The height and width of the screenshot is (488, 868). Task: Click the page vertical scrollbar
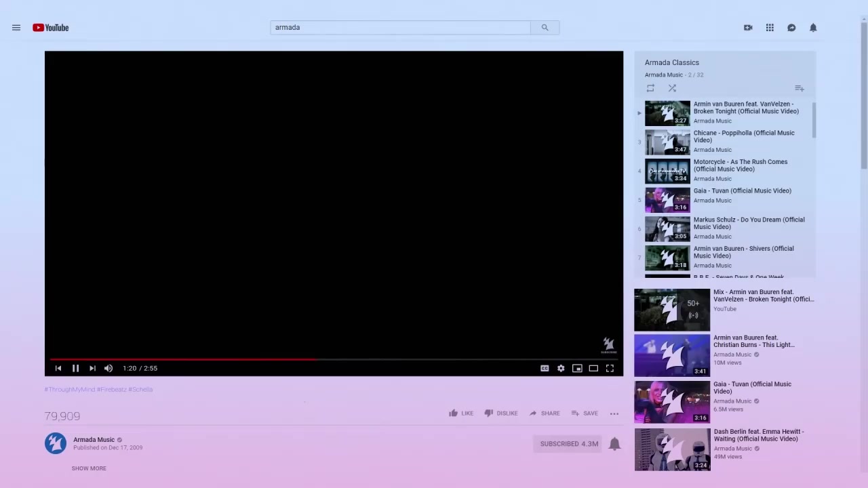(864, 95)
